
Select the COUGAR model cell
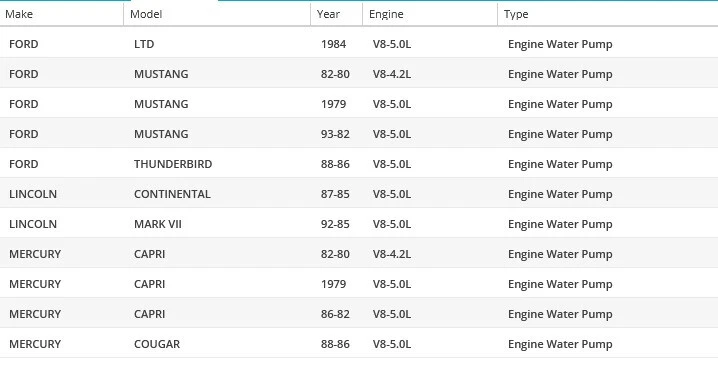pyautogui.click(x=157, y=344)
